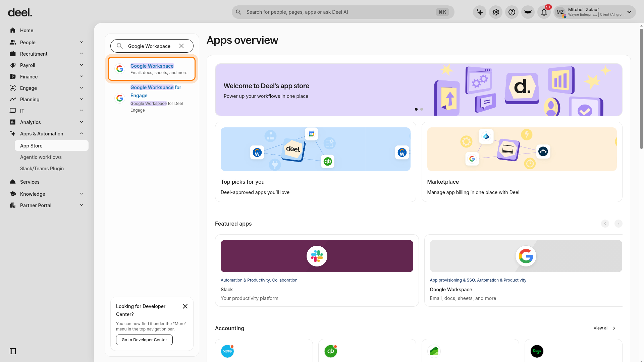This screenshot has width=644, height=362.
Task: Expand the People menu
Action: (x=82, y=42)
